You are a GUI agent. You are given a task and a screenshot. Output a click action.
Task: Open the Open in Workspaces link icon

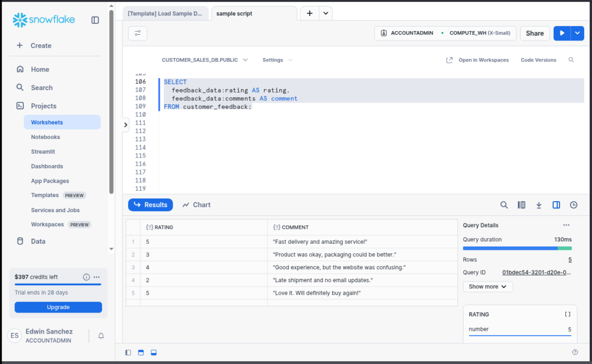(x=449, y=60)
